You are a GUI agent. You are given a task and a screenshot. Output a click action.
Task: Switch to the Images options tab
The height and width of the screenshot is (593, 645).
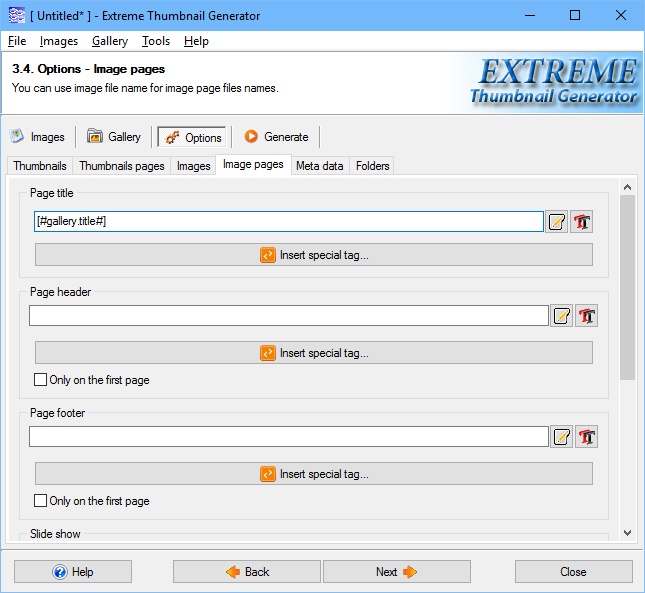point(193,166)
